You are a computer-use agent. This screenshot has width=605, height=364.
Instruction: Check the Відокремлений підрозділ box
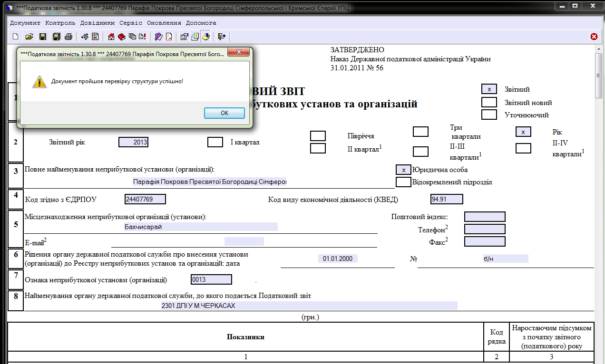[403, 182]
